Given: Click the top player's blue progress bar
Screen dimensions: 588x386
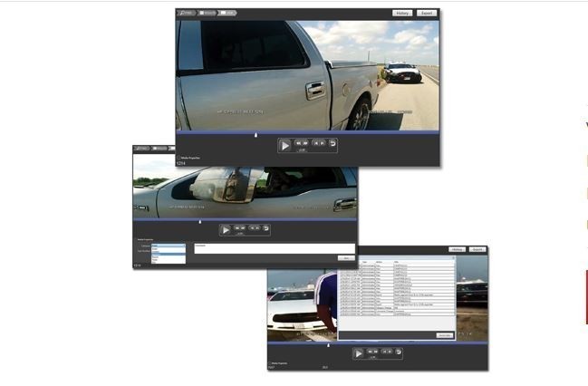Looking at the screenshot, I should click(307, 132).
